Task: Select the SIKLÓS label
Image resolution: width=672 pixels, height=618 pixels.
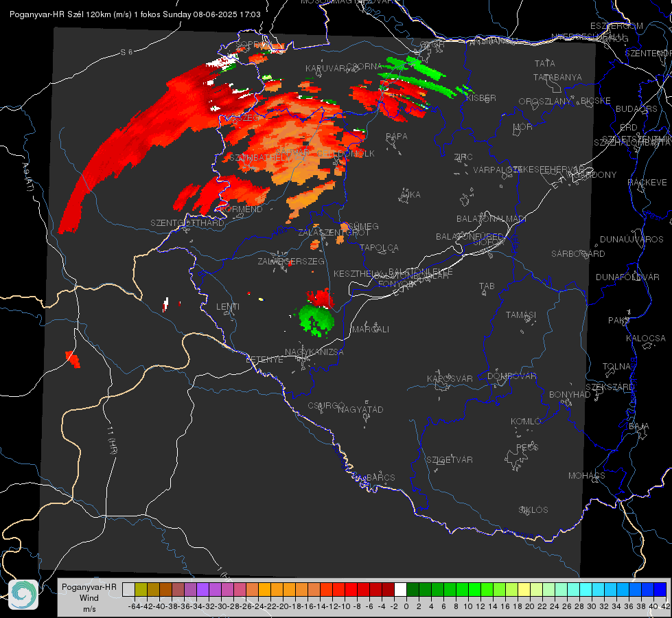Action: [x=533, y=510]
